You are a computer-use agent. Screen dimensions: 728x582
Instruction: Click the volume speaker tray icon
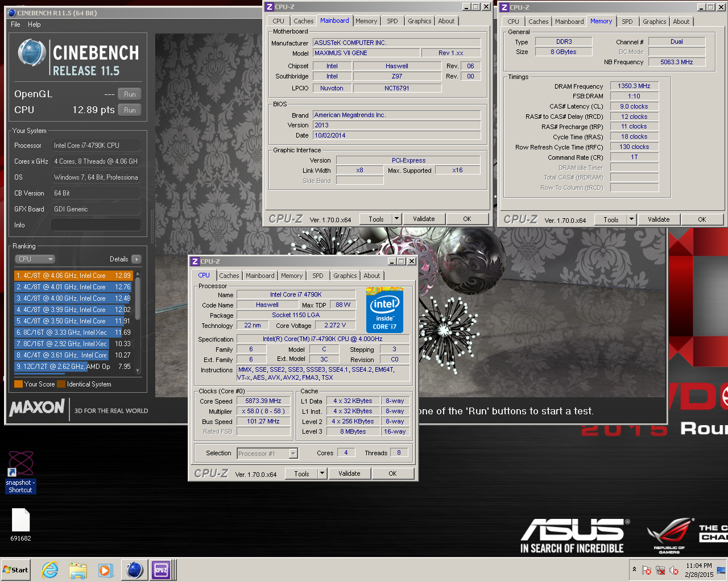click(674, 570)
